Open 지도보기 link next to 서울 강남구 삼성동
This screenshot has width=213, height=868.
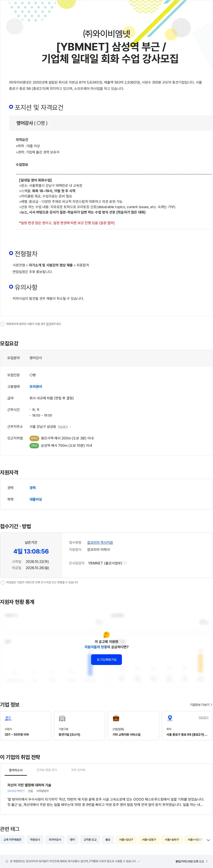pos(63,427)
